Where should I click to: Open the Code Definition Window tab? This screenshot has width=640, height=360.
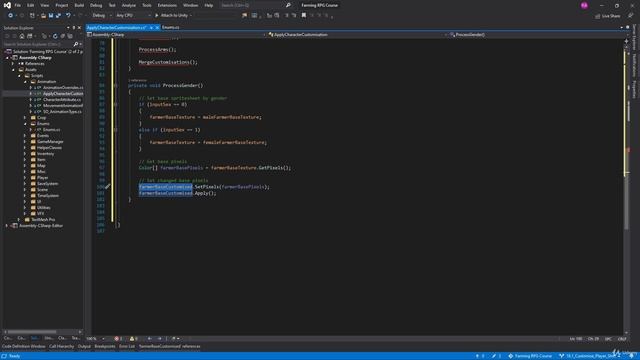(x=24, y=347)
